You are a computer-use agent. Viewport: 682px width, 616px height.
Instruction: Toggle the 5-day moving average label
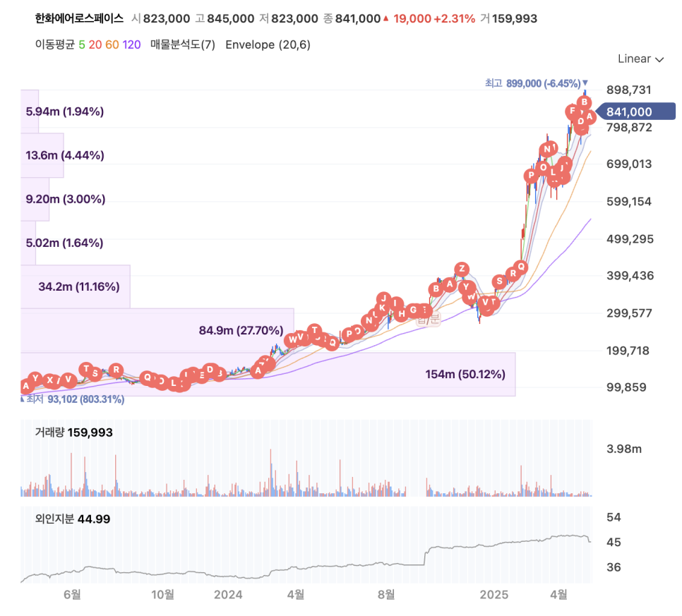click(82, 44)
